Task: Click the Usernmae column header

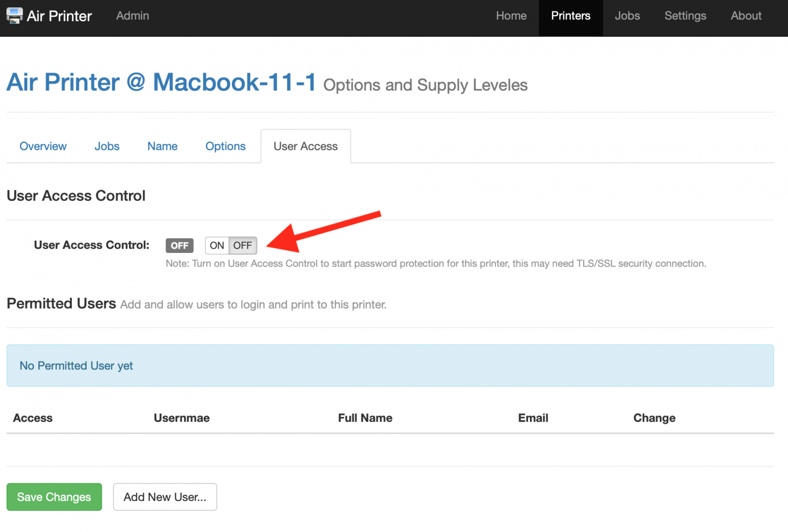Action: 182,418
